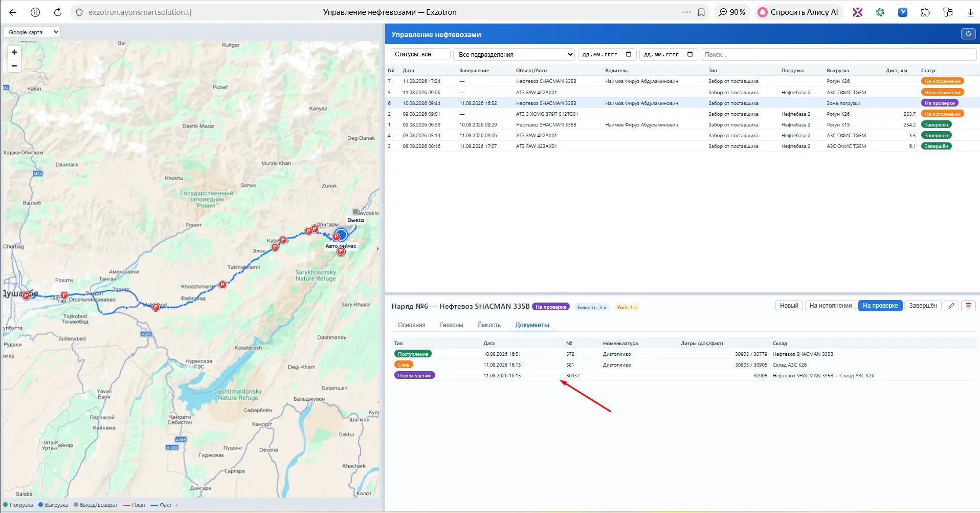Click the grey Выезд map marker

coord(355,211)
